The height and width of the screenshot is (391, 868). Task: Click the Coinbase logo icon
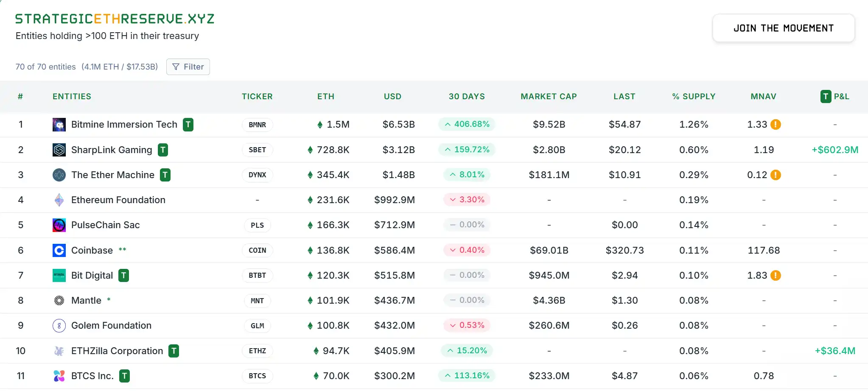pos(59,250)
